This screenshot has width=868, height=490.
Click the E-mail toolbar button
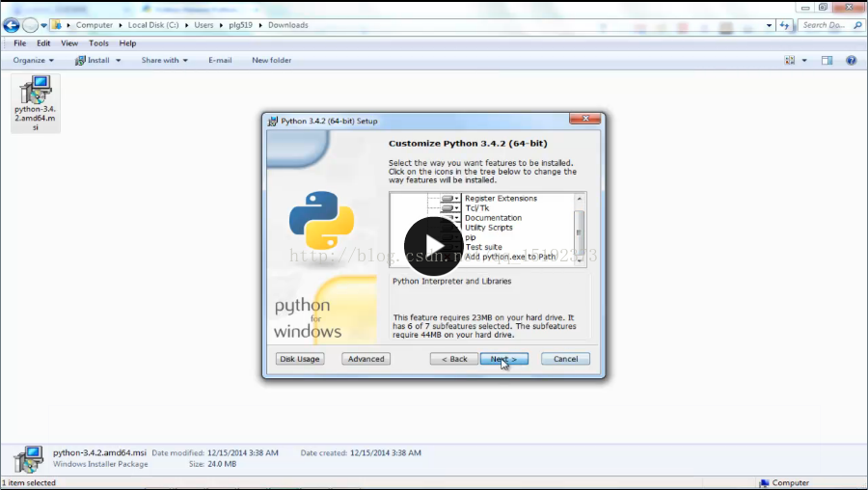click(220, 61)
